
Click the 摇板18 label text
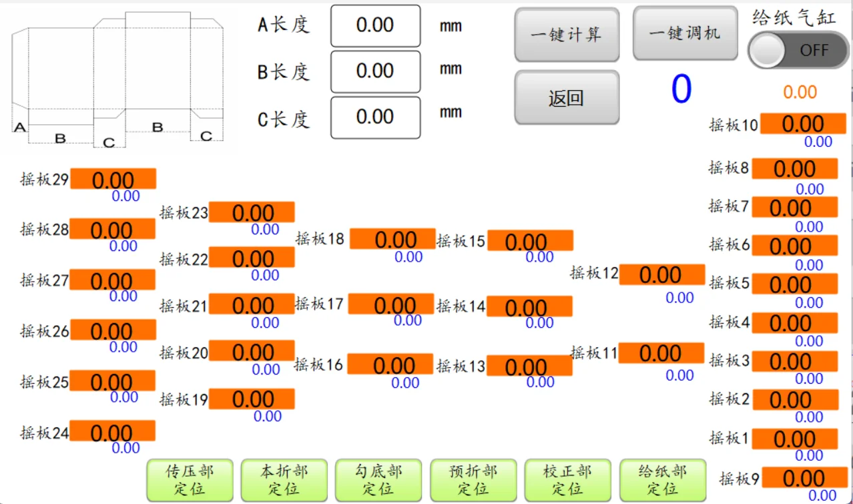click(320, 238)
